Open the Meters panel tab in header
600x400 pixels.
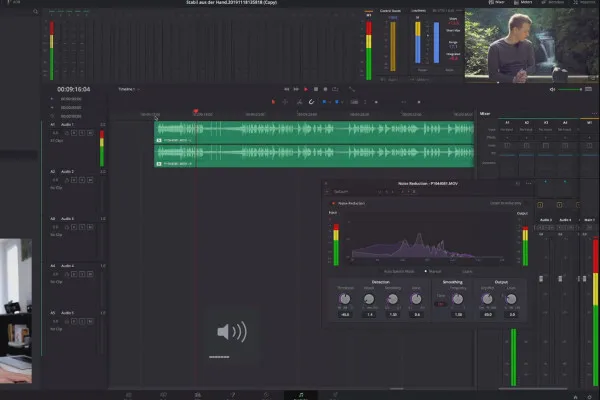coord(523,2)
